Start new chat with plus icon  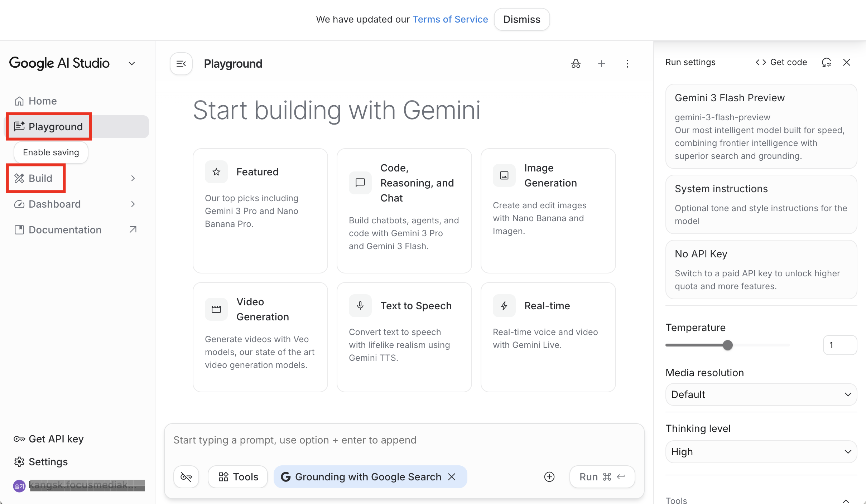coord(602,64)
